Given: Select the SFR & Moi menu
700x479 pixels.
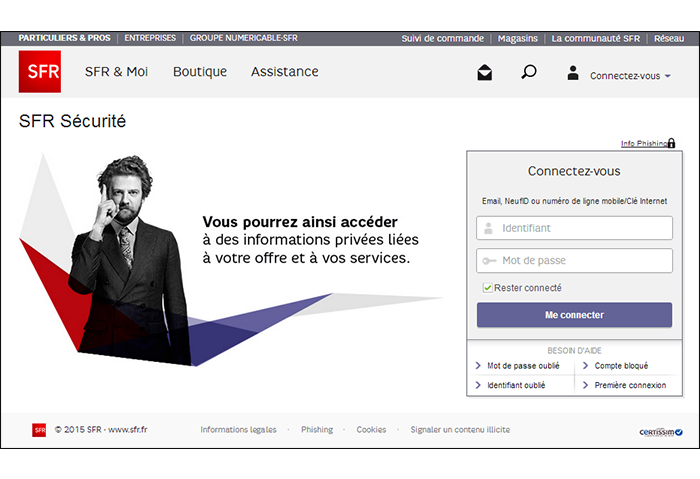Looking at the screenshot, I should (x=116, y=72).
